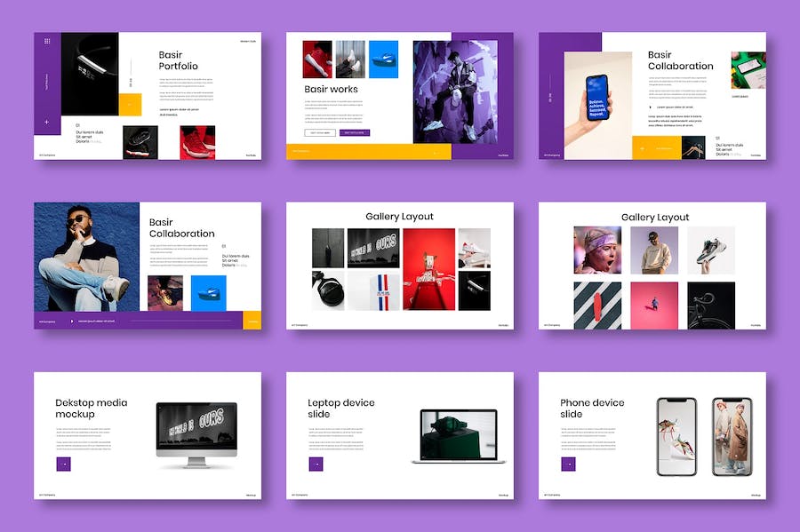Click the play arrow on the Basir Collaboration purple bar
Image resolution: width=800 pixels, height=532 pixels.
[x=72, y=321]
